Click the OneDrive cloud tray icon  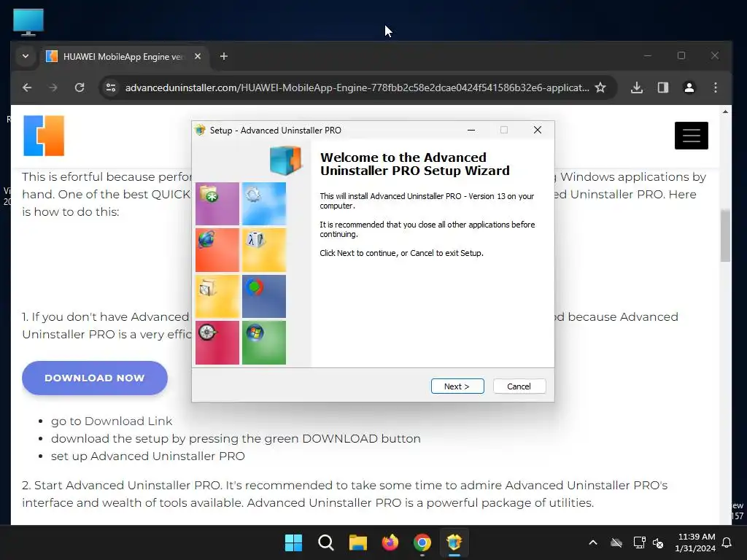(x=616, y=542)
